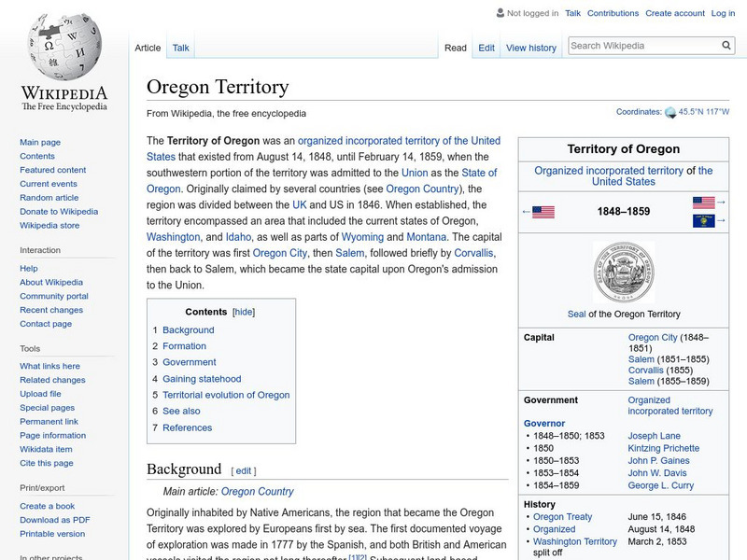747x560 pixels.
Task: Click the not-logged-in user icon
Action: (x=500, y=13)
